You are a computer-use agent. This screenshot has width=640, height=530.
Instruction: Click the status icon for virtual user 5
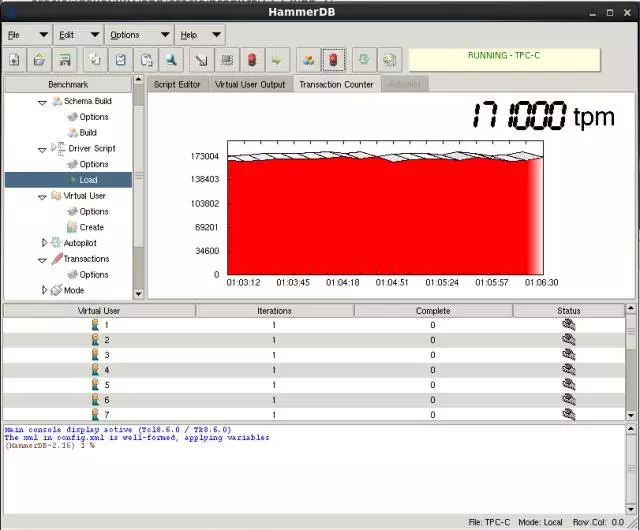click(x=569, y=385)
